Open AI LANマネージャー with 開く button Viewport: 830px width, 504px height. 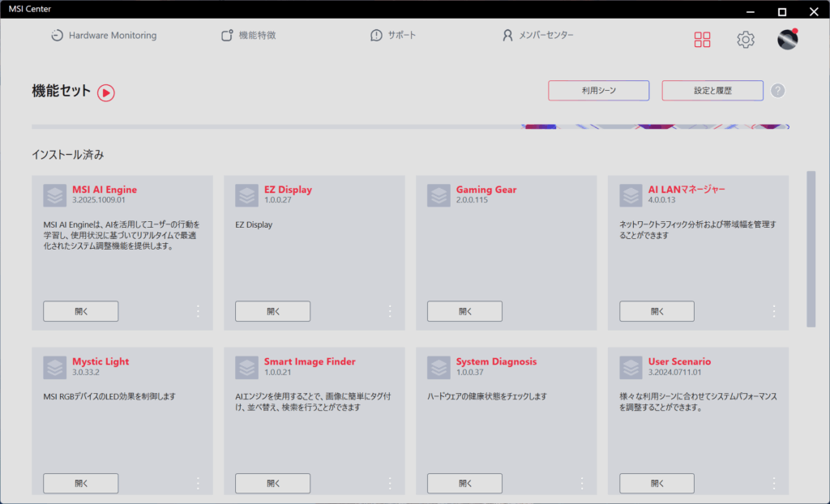pyautogui.click(x=657, y=311)
